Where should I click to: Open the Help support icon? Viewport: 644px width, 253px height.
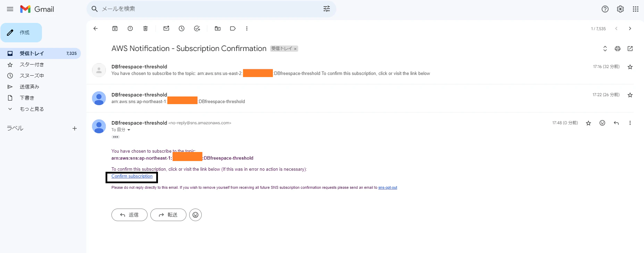(x=605, y=9)
